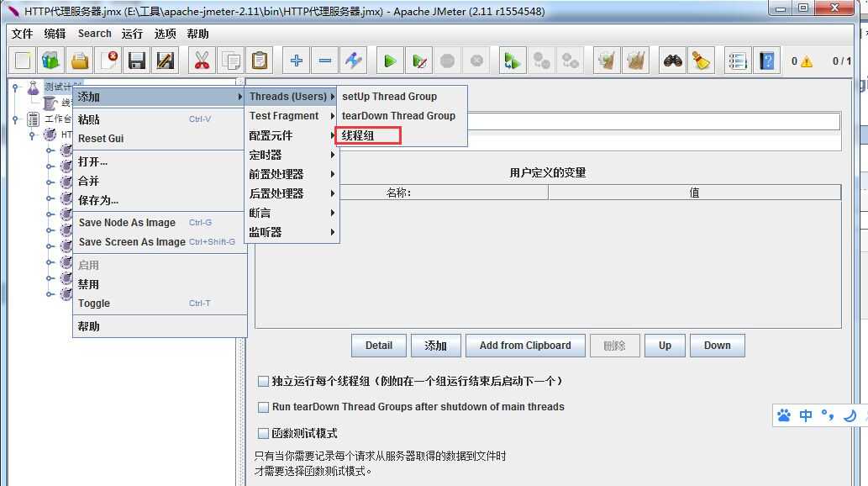Click the Clear All brooms icon
The height and width of the screenshot is (486, 868).
tap(635, 61)
